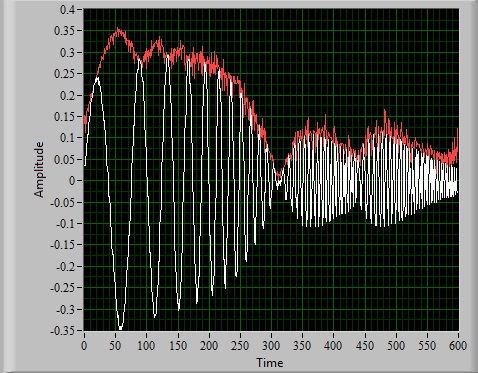The image size is (478, 373).
Task: Click the 0 tick label on Amplitude axis
Action: tap(72, 181)
